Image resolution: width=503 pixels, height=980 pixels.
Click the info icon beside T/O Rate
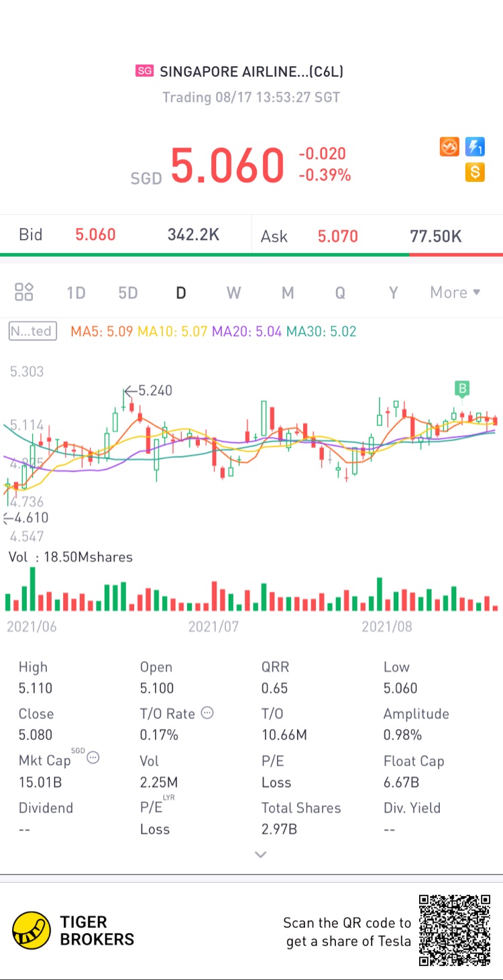(x=207, y=713)
